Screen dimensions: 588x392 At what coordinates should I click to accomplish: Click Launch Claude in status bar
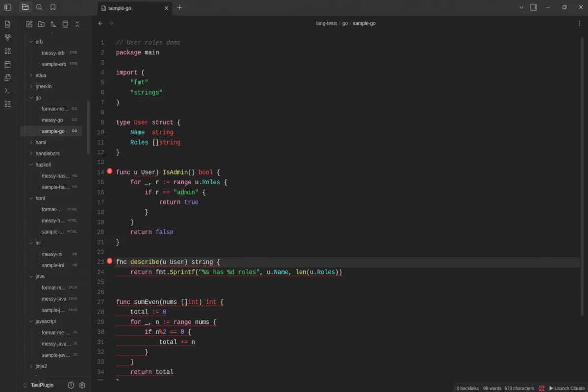coord(567,388)
